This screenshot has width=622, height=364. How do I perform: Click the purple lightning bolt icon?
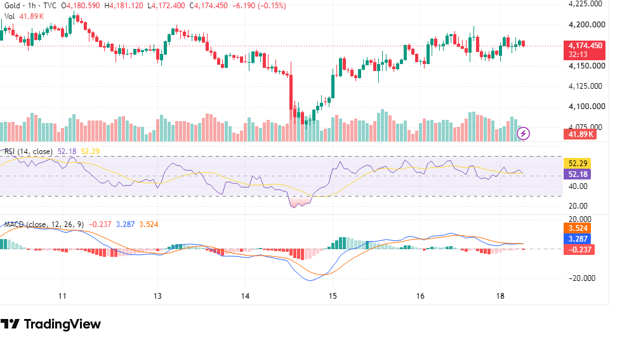point(523,134)
